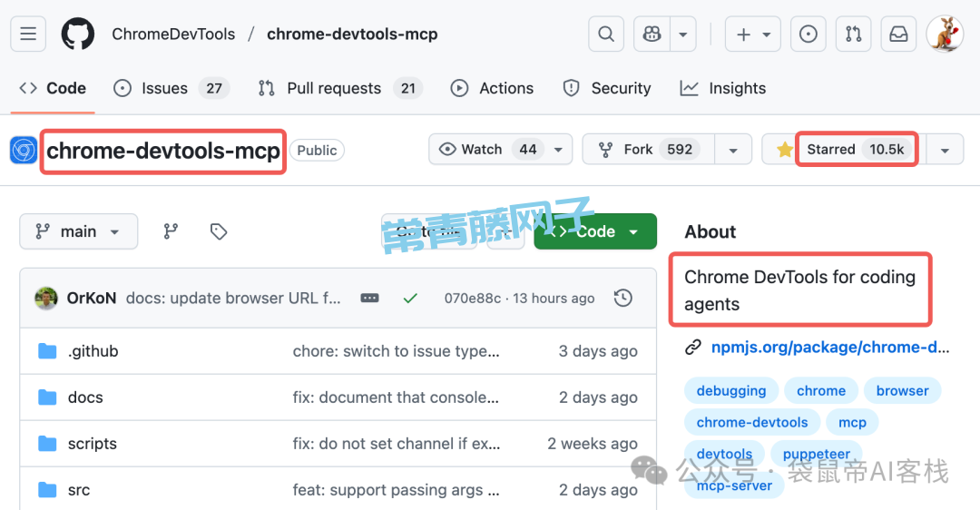Screen dimensions: 980x510
Task: Open the search magnifier button
Action: pos(605,34)
